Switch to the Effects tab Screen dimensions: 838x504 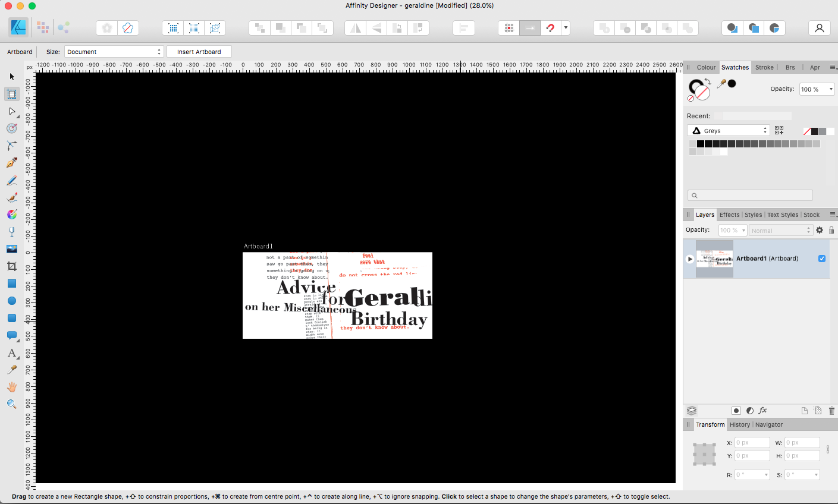[x=729, y=215]
